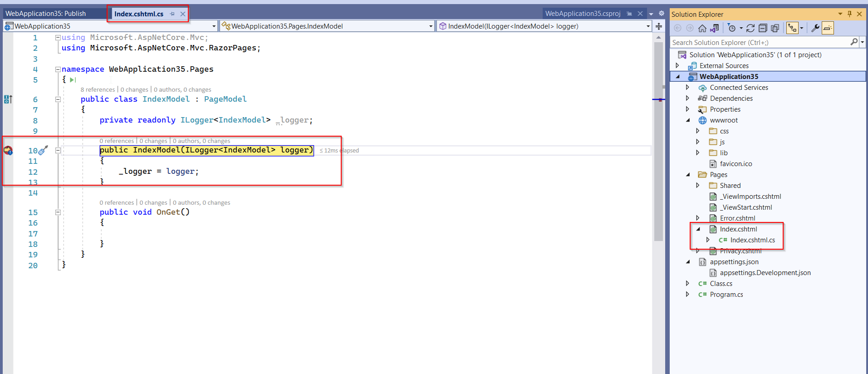Select the Properties folder item
The image size is (868, 374).
tap(725, 109)
